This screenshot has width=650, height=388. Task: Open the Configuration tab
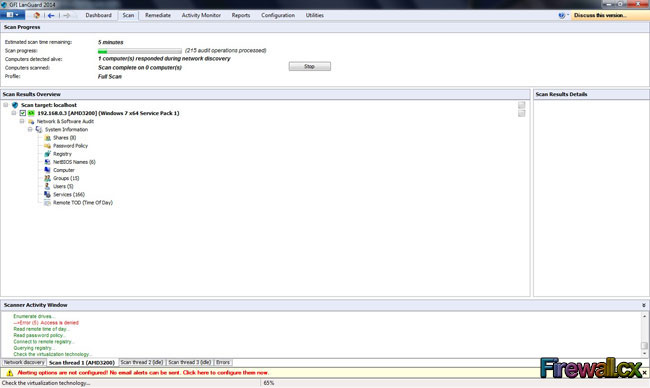pos(278,15)
